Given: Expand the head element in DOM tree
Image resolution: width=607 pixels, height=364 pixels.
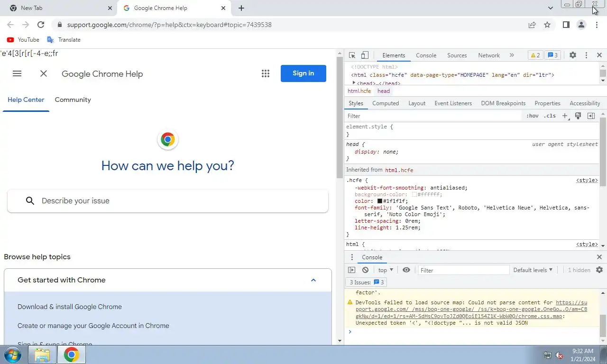Looking at the screenshot, I should [x=354, y=83].
